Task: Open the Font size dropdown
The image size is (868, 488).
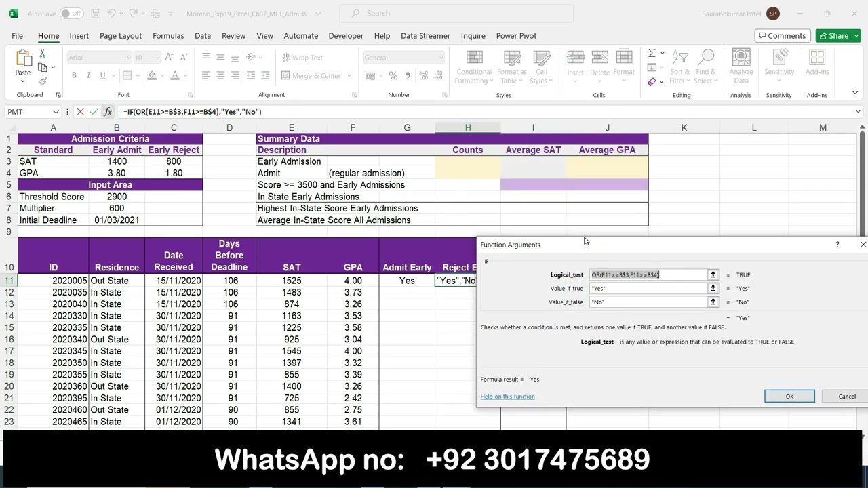Action: pyautogui.click(x=157, y=58)
